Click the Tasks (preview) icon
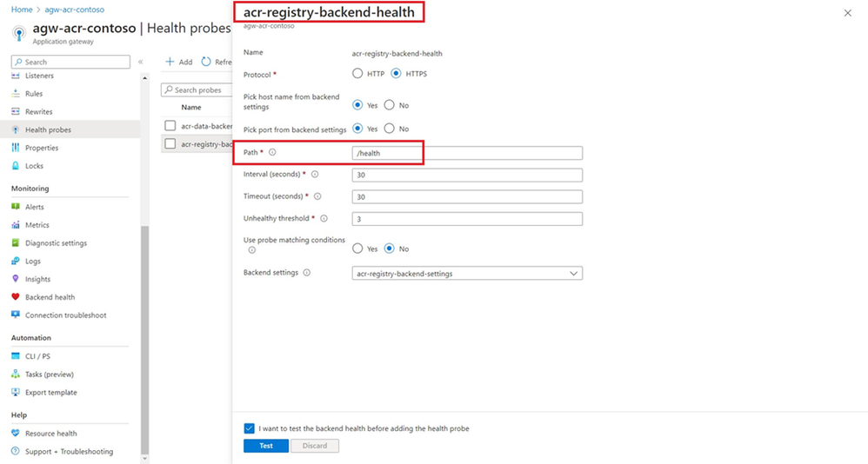This screenshot has width=868, height=464. click(16, 375)
